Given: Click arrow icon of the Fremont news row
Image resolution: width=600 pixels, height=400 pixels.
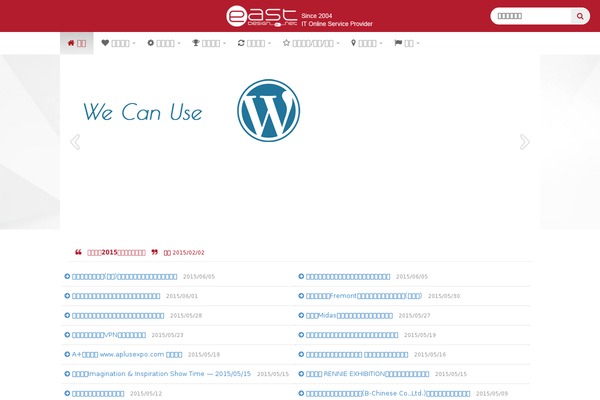Looking at the screenshot, I should (301, 296).
